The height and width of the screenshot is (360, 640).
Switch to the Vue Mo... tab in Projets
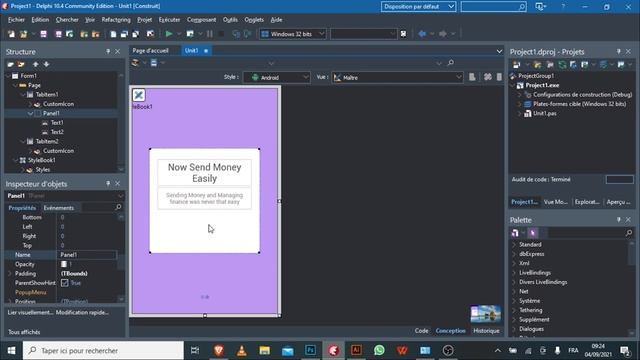(556, 202)
